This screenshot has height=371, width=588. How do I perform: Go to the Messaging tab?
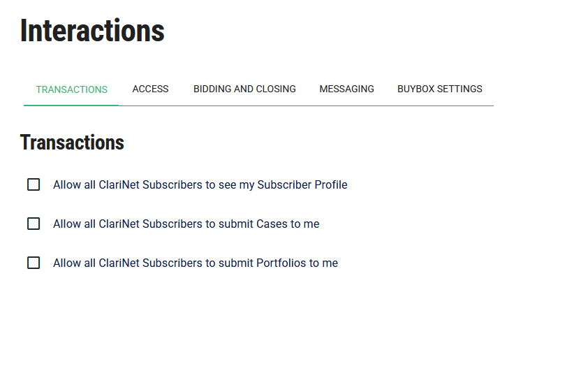[346, 89]
